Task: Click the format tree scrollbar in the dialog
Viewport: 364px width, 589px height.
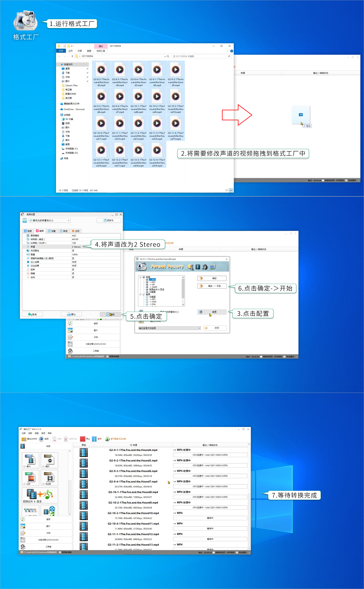Action: 183,291
